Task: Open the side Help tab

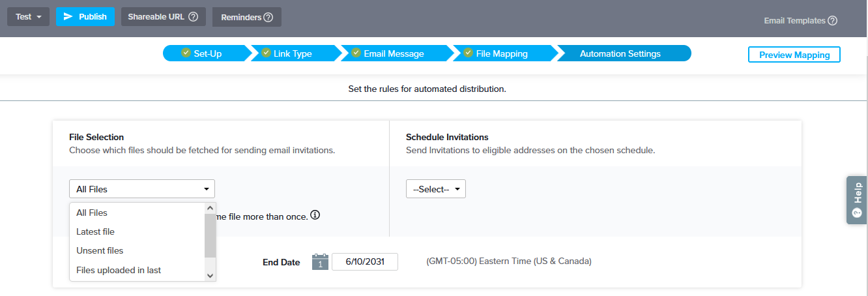Action: 856,200
